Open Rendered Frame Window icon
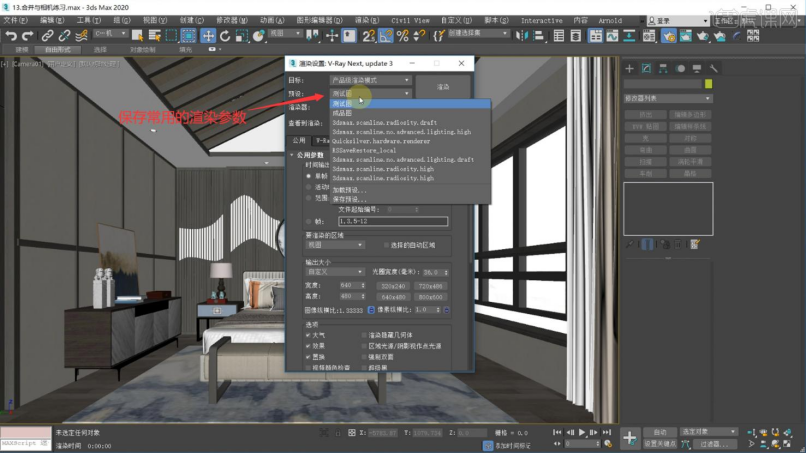The image size is (806, 454). pos(686,35)
